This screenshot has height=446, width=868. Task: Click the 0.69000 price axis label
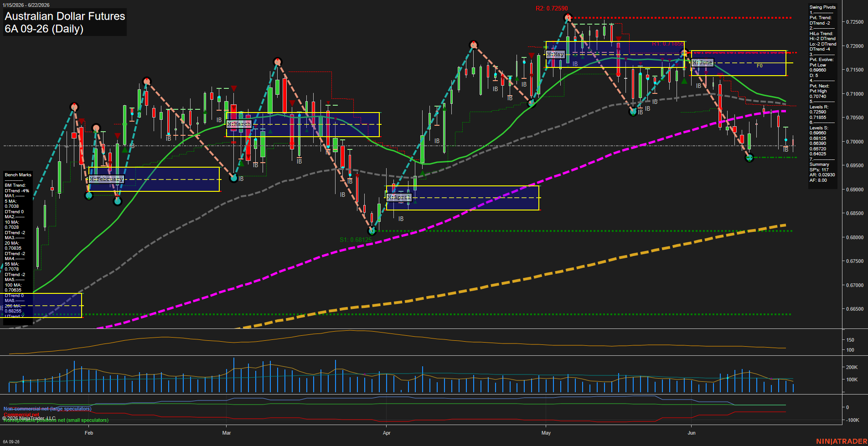tap(855, 190)
